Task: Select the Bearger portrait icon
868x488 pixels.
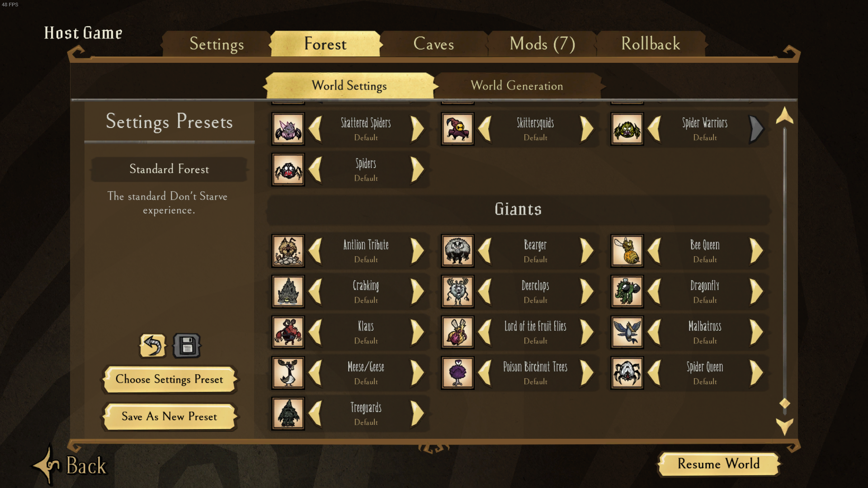Action: pos(458,251)
